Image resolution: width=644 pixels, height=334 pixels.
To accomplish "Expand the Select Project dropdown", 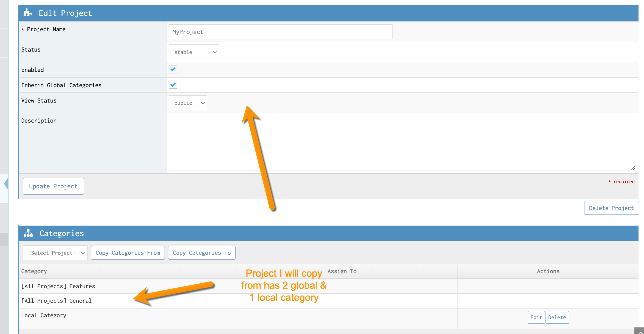I will [x=55, y=253].
